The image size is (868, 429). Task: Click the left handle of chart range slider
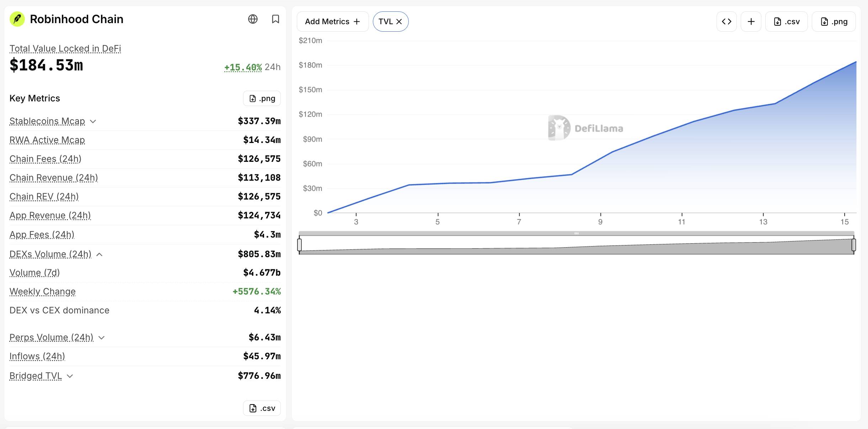pyautogui.click(x=299, y=245)
